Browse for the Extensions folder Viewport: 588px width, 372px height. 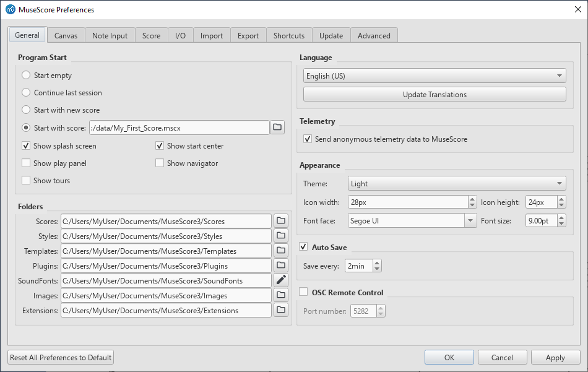(x=281, y=310)
